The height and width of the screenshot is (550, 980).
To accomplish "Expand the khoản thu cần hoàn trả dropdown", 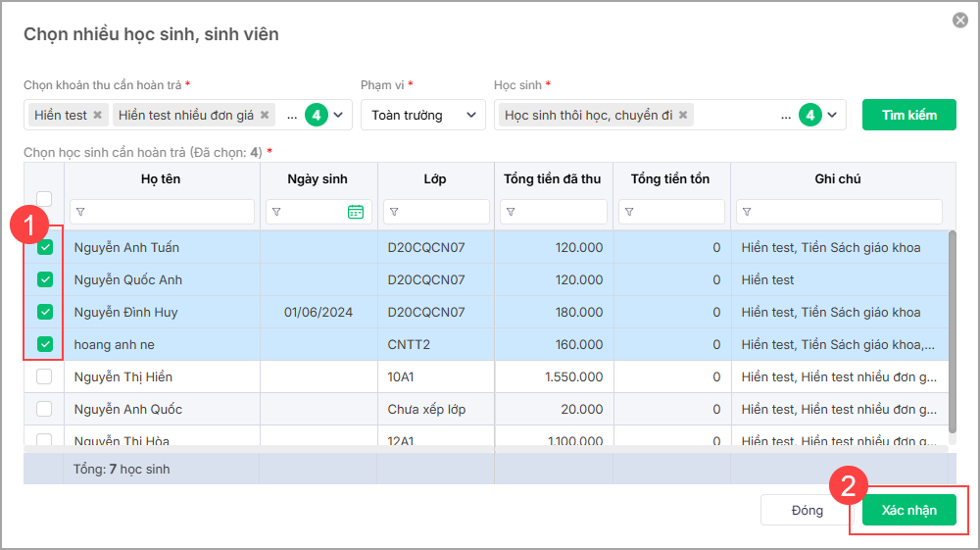I will coord(339,115).
